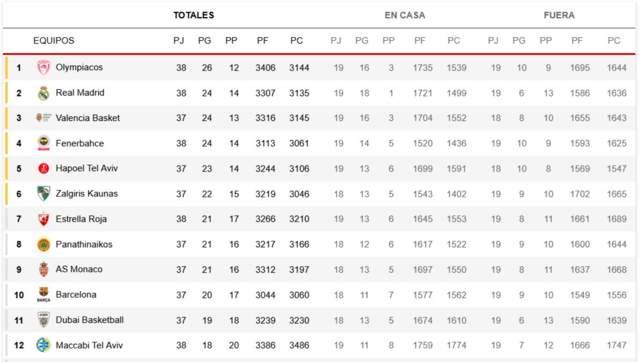Open the Olympiacos team name link
The height and width of the screenshot is (362, 644).
click(x=79, y=68)
